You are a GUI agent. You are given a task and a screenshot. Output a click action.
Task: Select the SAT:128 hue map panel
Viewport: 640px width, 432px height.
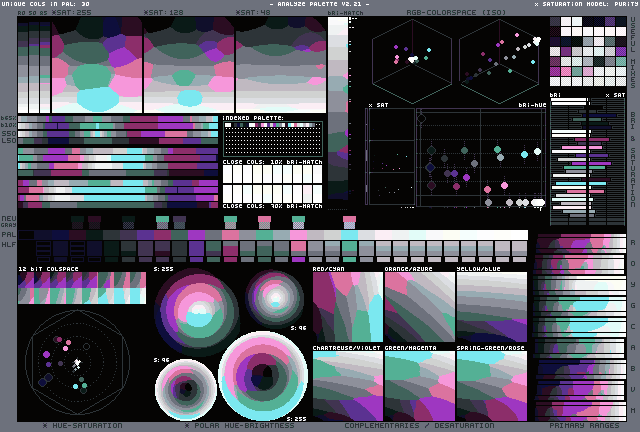[188, 65]
